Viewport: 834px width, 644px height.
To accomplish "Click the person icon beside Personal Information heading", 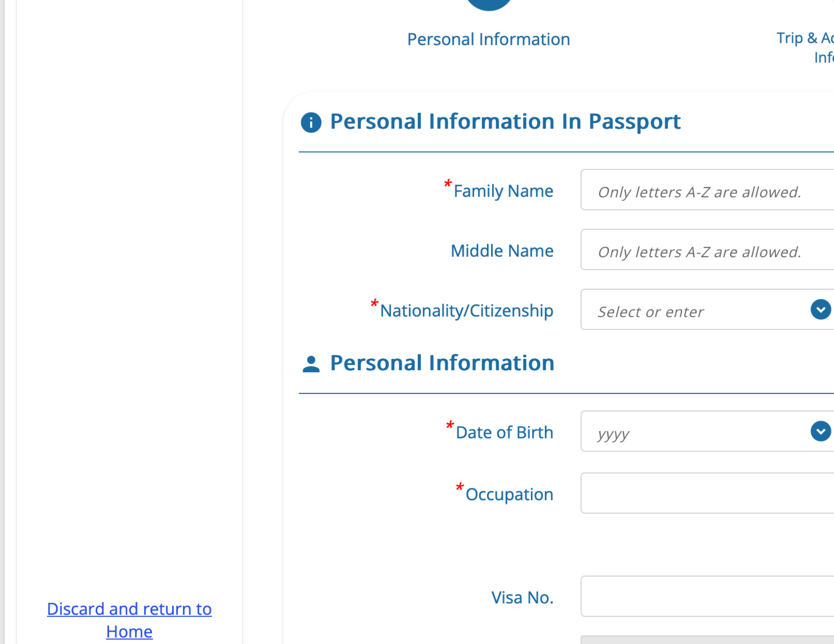I will pyautogui.click(x=311, y=364).
